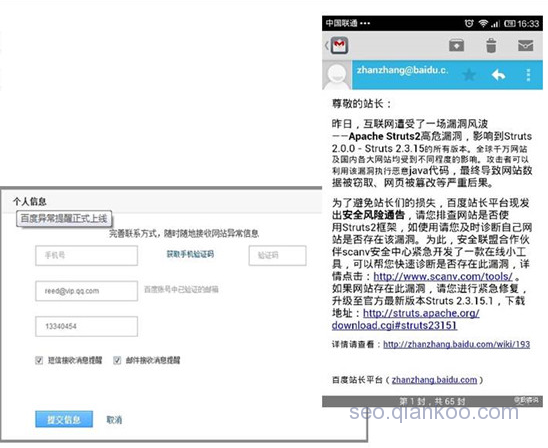The width and height of the screenshot is (548, 448).
Task: Click the 手机号 phone number field
Action: 86,255
